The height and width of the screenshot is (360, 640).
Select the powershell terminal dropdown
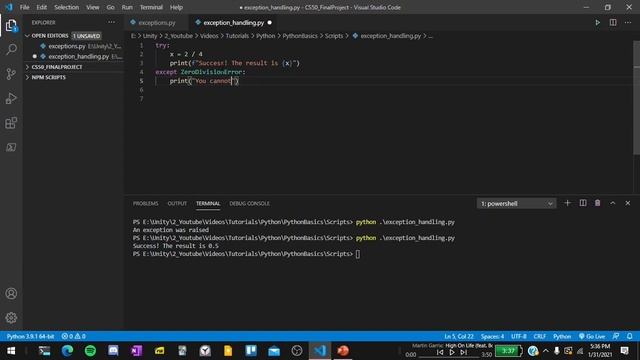[x=516, y=203]
